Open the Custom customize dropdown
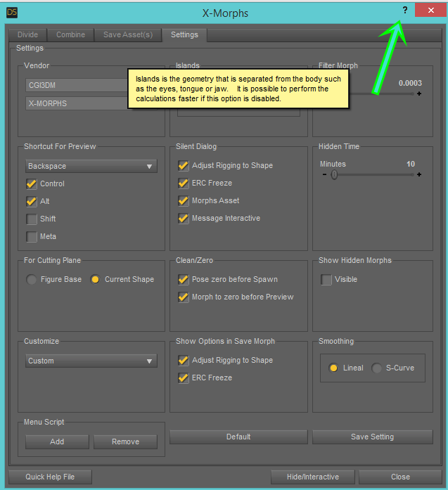 (x=91, y=361)
